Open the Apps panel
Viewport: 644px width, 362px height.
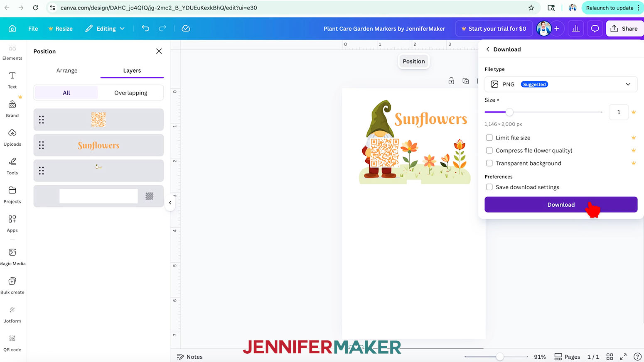[12, 224]
